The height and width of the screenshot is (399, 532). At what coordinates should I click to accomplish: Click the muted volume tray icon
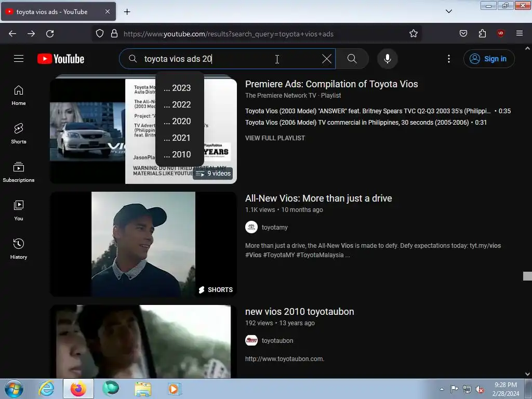(x=480, y=389)
